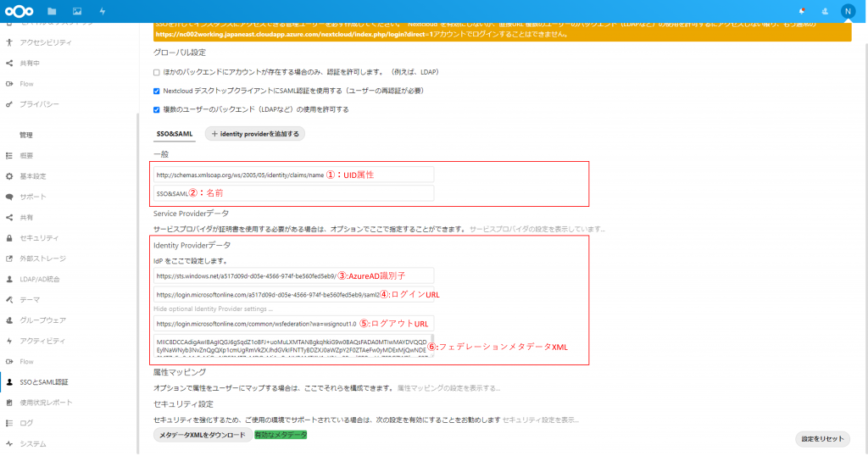
Task: Click the MIIC8DCC certificate text area
Action: [x=293, y=346]
